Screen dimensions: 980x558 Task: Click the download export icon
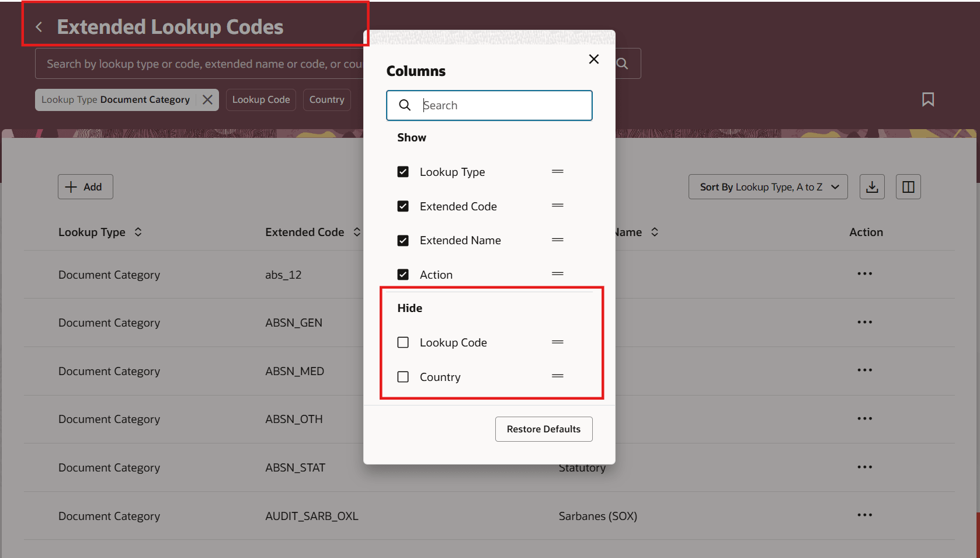pos(872,187)
